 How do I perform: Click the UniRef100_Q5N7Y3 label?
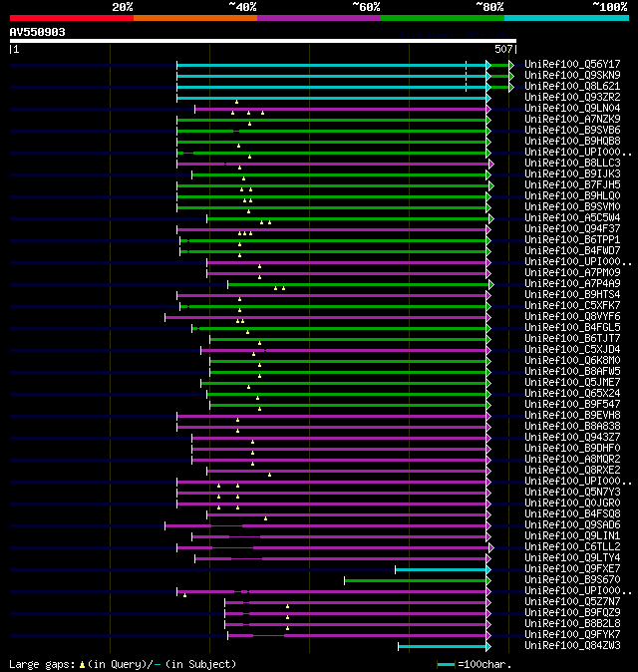(572, 492)
